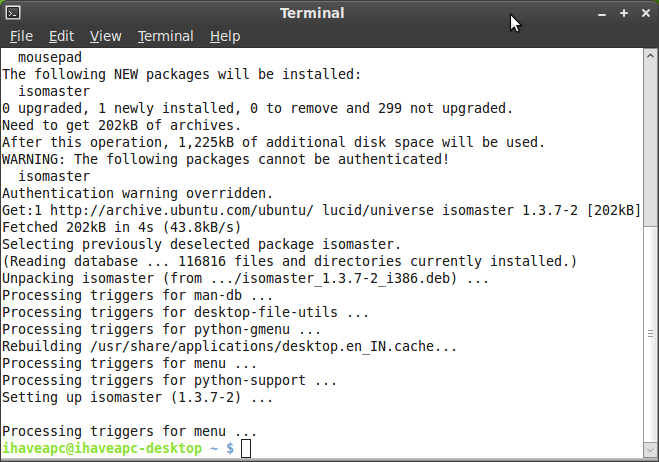Click the scrollbar up arrow
Image resolution: width=659 pixels, height=462 pixels.
[x=650, y=55]
